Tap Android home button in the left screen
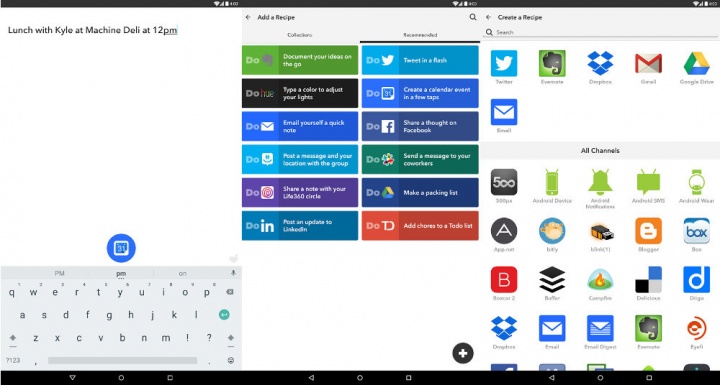Image resolution: width=720 pixels, height=385 pixels. pyautogui.click(x=121, y=378)
